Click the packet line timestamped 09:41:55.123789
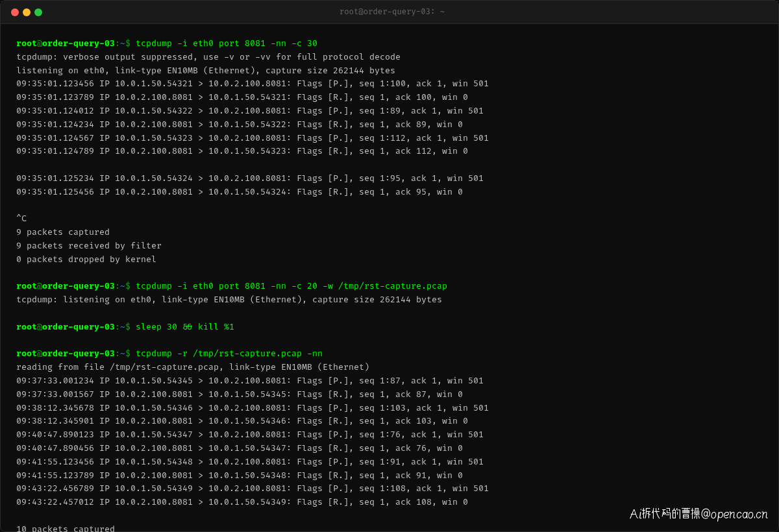The width and height of the screenshot is (779, 532). (240, 476)
